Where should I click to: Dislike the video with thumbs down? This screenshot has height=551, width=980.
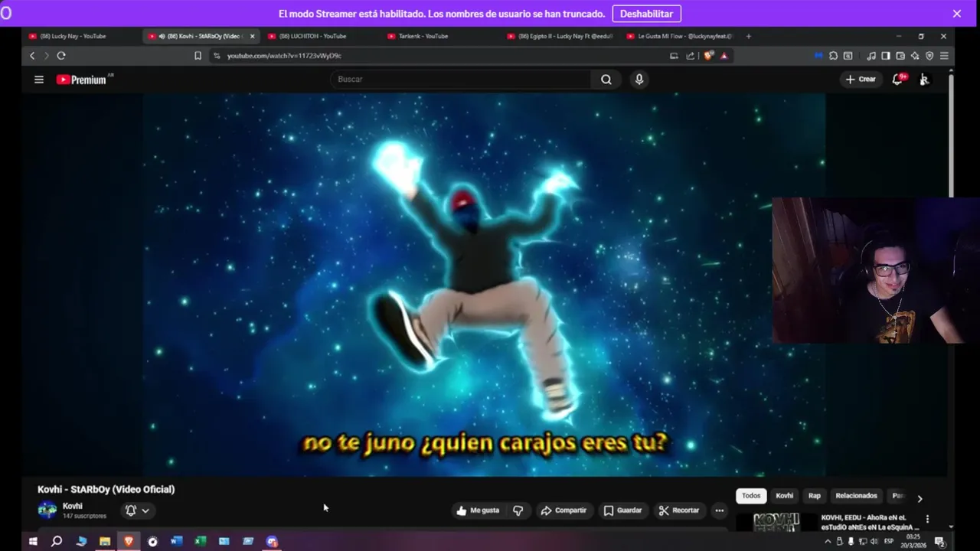coord(518,510)
